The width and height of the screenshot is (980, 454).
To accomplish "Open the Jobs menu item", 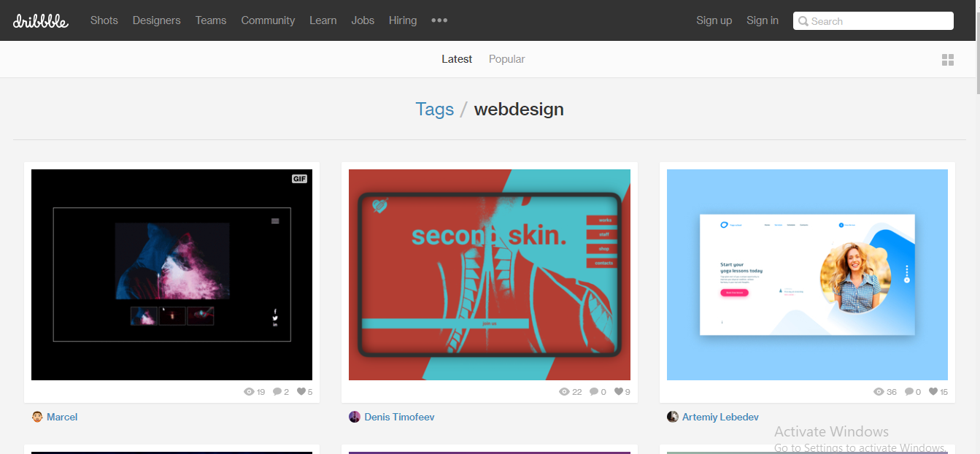I will tap(363, 20).
